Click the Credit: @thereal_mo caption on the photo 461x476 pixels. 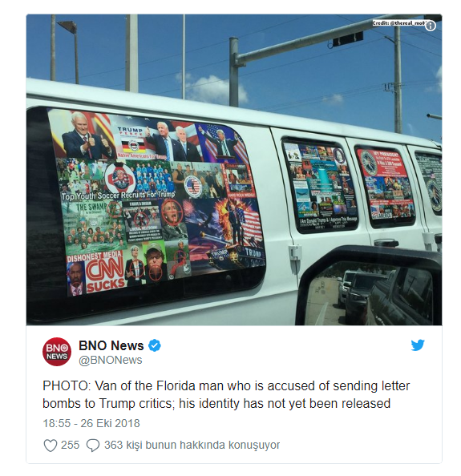[x=398, y=23]
